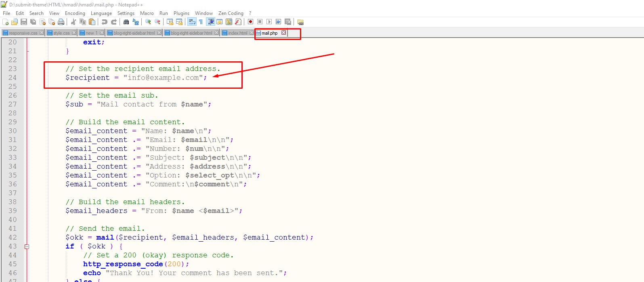
Task: Zoom in with the magnifier plus icon
Action: click(x=148, y=22)
